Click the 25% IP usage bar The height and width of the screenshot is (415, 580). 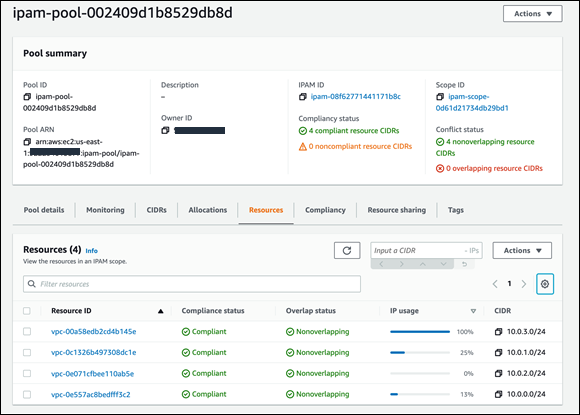tap(420, 352)
